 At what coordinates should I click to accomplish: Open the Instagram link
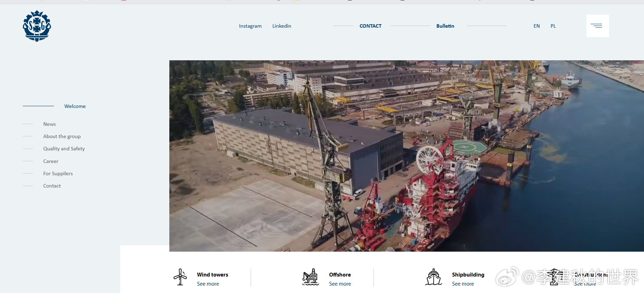coord(250,26)
